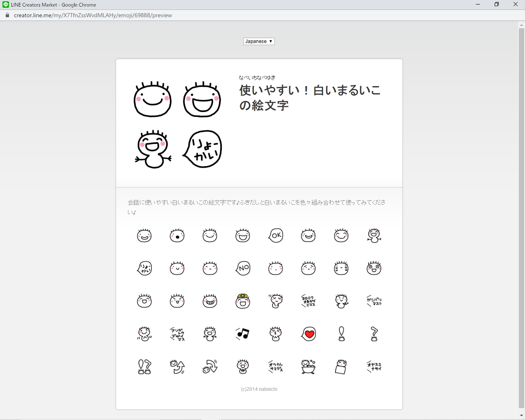This screenshot has height=420, width=525.
Task: Click the オツカレサマデス text emoji
Action: pos(276,367)
